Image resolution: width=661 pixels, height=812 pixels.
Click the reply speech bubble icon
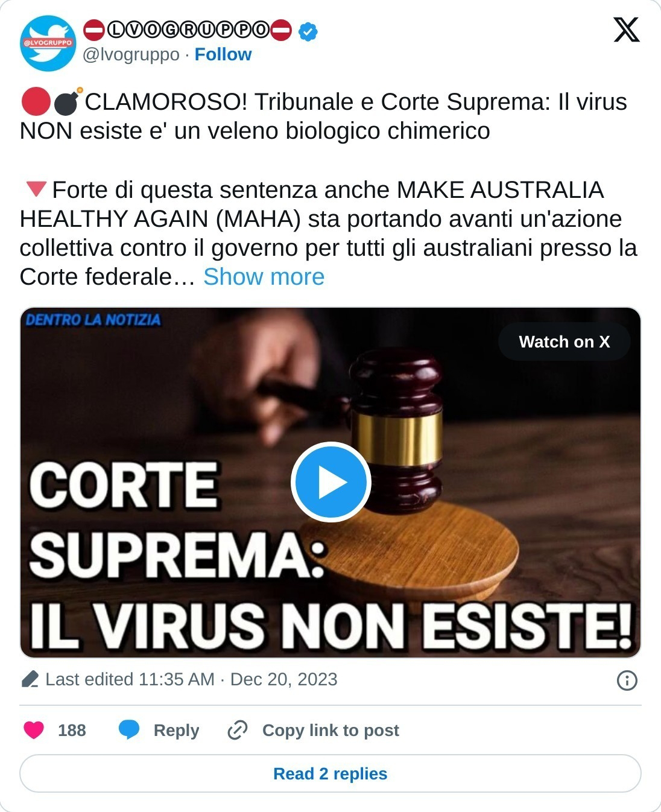[129, 730]
